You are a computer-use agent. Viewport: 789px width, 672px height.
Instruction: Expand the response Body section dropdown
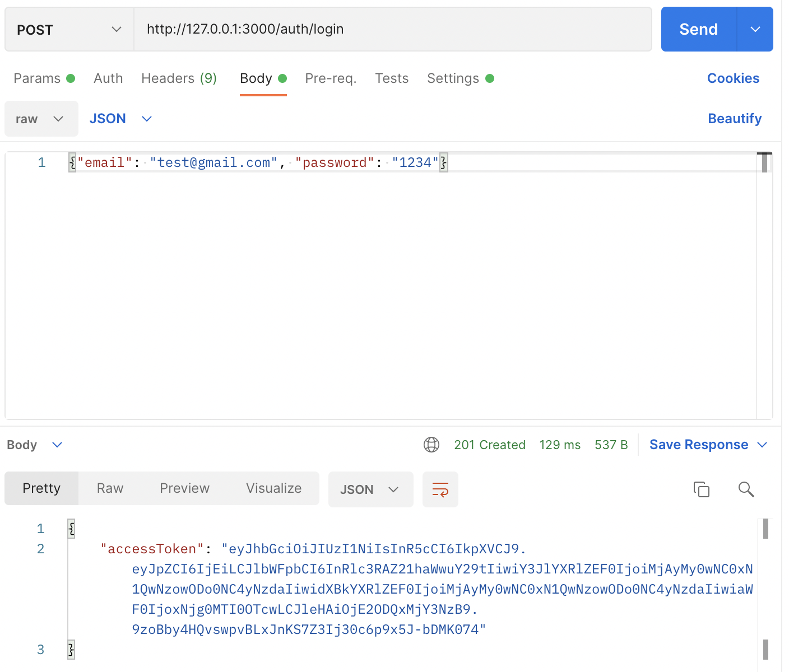[35, 445]
